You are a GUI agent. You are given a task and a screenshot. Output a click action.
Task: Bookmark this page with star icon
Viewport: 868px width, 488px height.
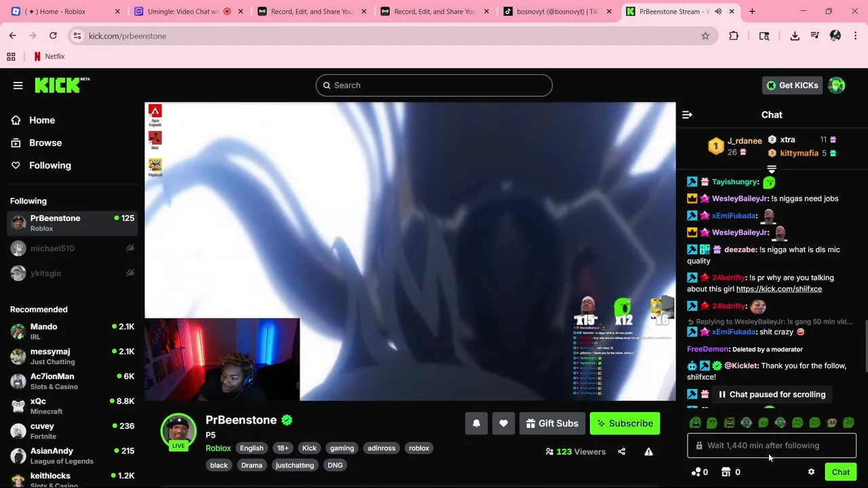pos(705,36)
